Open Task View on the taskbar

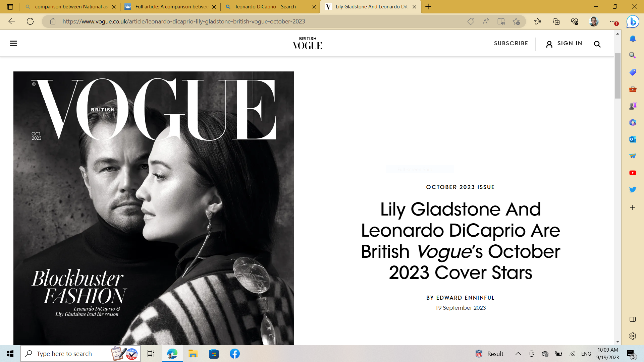151,354
